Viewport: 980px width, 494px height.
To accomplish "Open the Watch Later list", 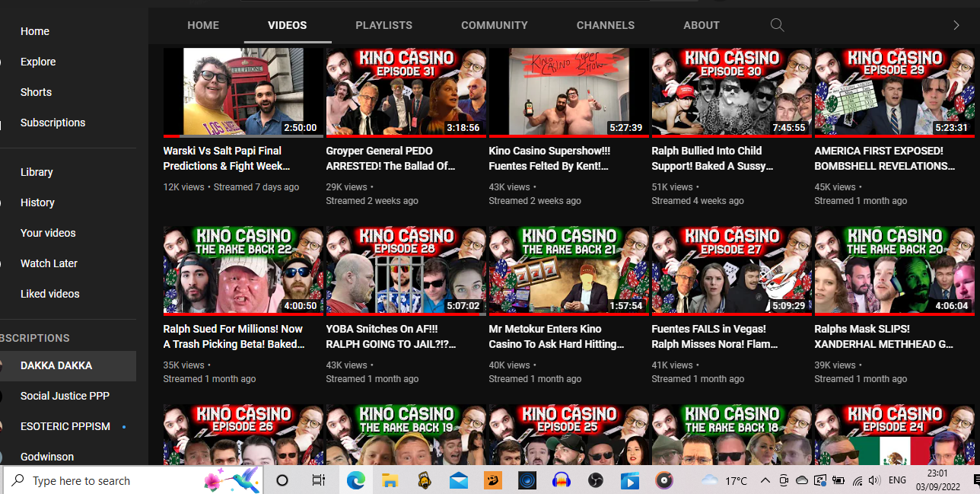I will pyautogui.click(x=49, y=263).
